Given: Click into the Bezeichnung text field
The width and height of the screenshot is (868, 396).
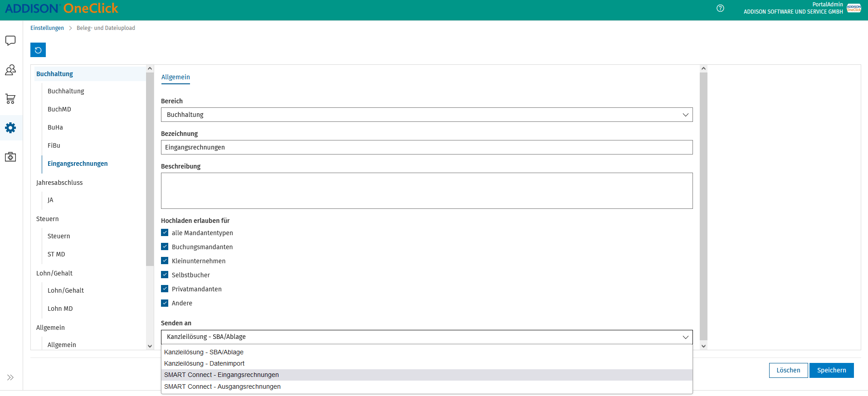Looking at the screenshot, I should click(427, 147).
